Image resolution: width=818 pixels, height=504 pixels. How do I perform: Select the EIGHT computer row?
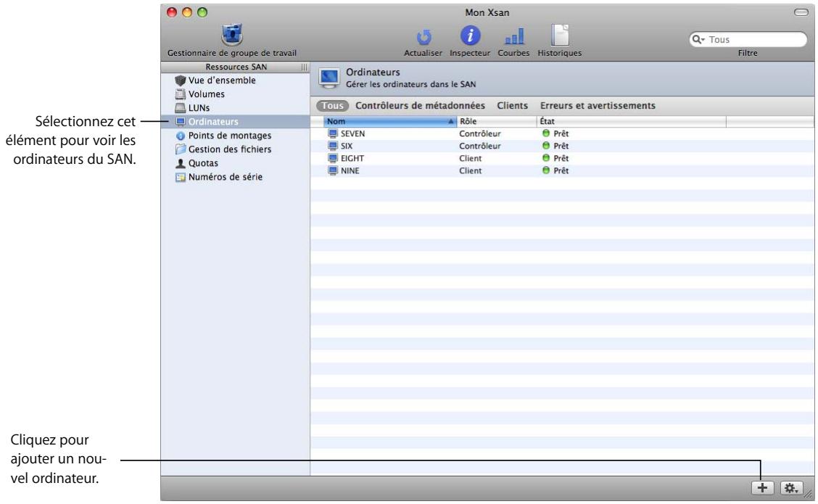pos(562,158)
